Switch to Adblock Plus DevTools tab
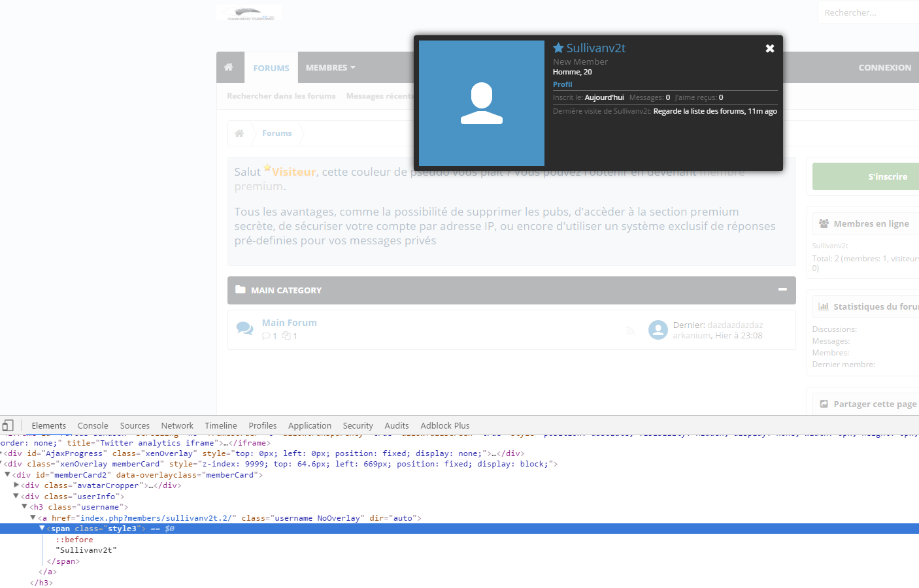The image size is (919, 588). [x=445, y=425]
